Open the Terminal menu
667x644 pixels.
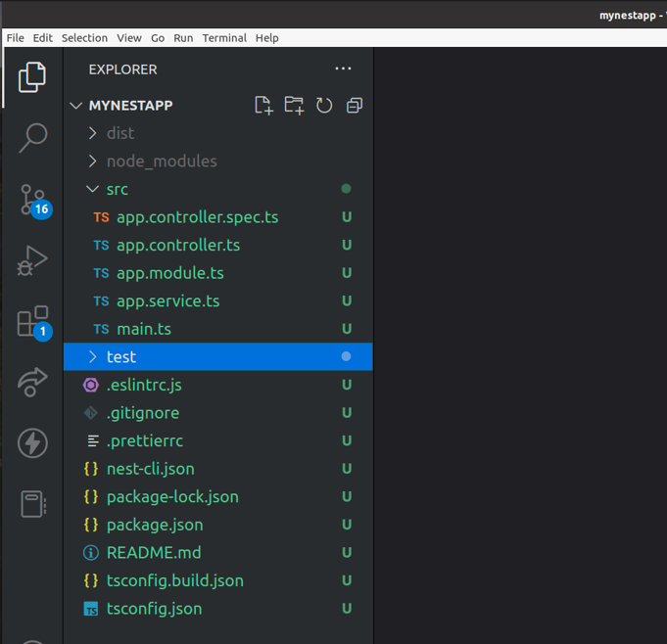[x=224, y=38]
